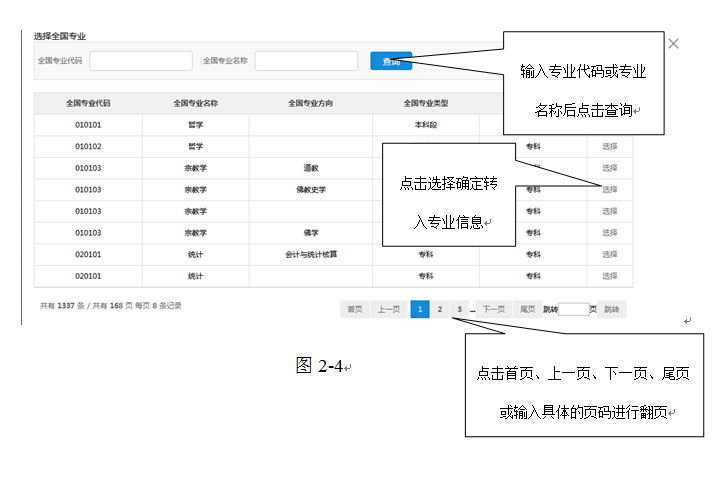The width and height of the screenshot is (718, 483).
Task: Choose 选择 in the 佛教史学 row
Action: pyautogui.click(x=609, y=189)
